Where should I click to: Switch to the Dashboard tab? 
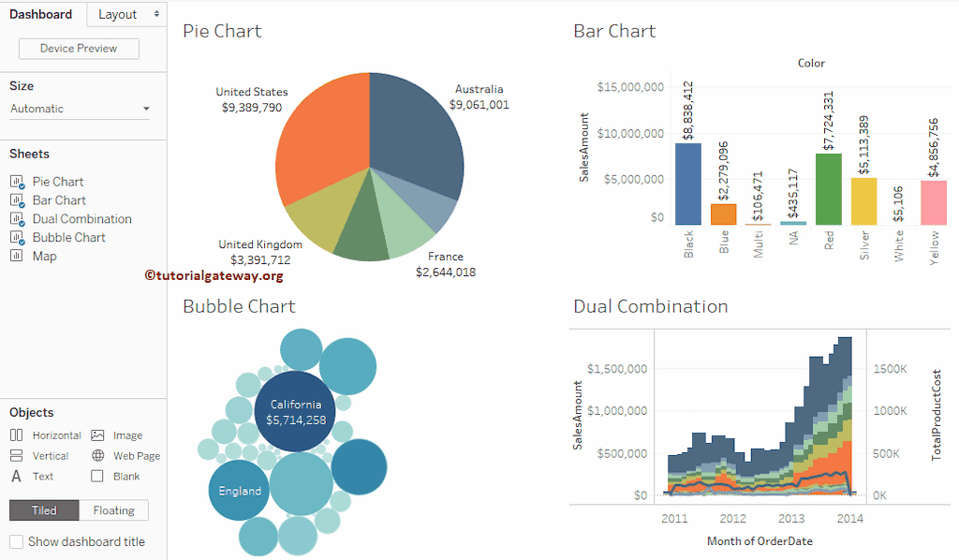coord(42,14)
